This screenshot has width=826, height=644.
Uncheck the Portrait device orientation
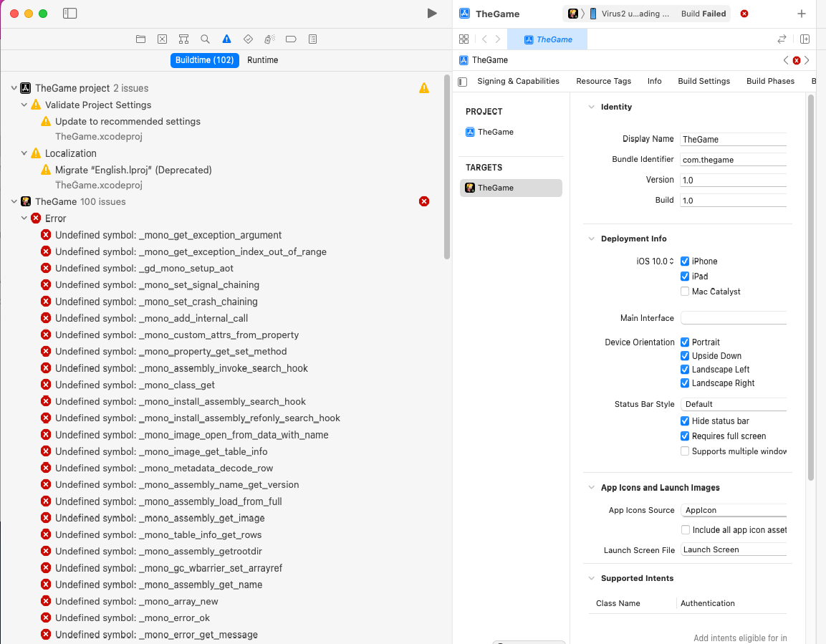coord(685,342)
